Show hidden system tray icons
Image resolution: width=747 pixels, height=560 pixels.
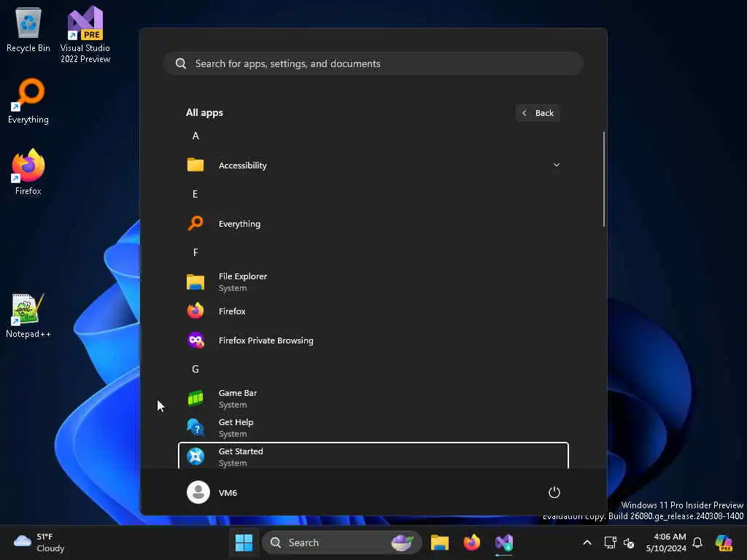[587, 542]
